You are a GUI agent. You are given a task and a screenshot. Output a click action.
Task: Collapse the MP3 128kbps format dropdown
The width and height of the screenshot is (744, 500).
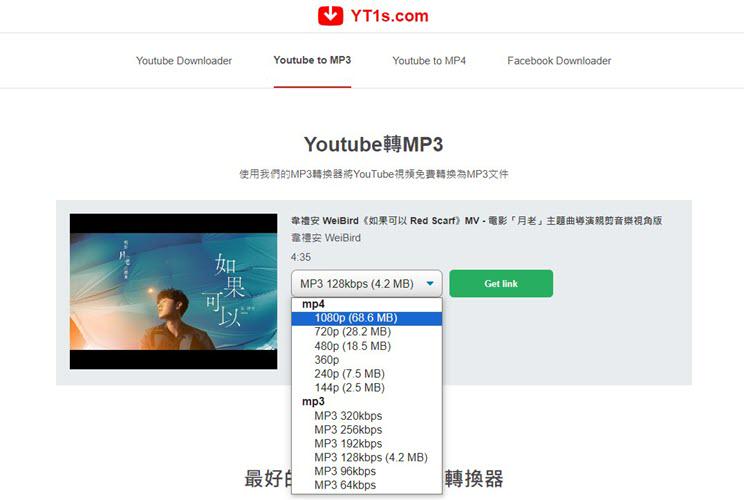click(x=367, y=284)
